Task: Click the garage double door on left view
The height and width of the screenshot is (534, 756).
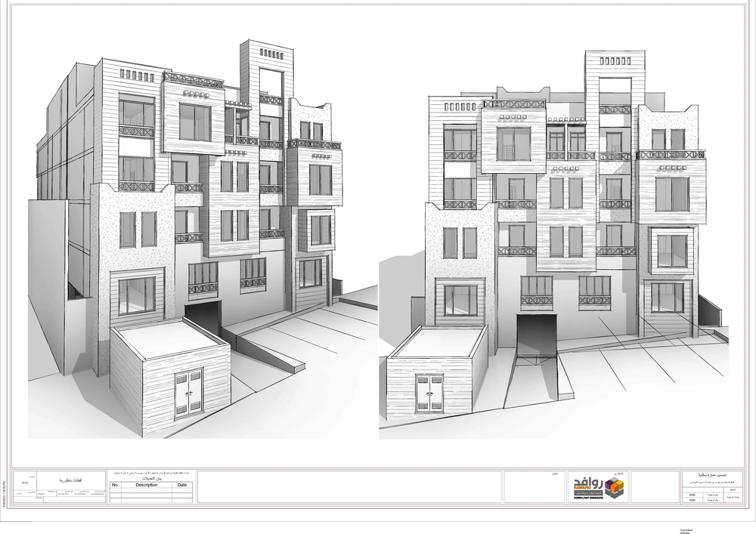Action: point(188,392)
